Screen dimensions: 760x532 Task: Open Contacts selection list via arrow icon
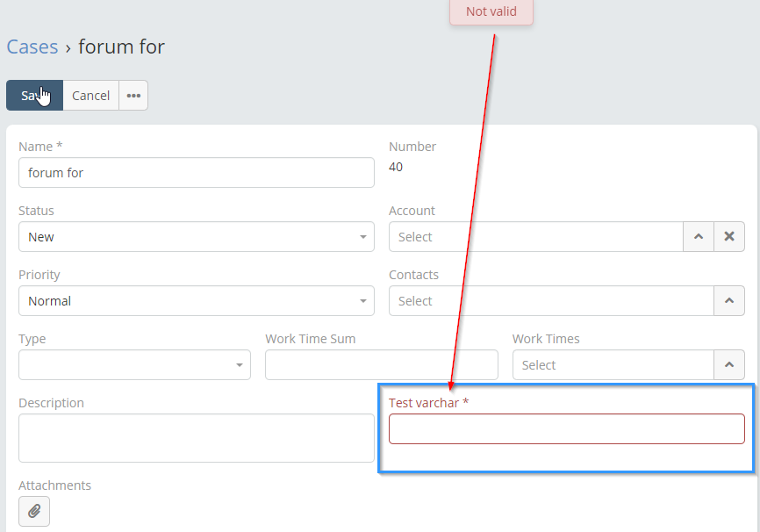point(729,300)
